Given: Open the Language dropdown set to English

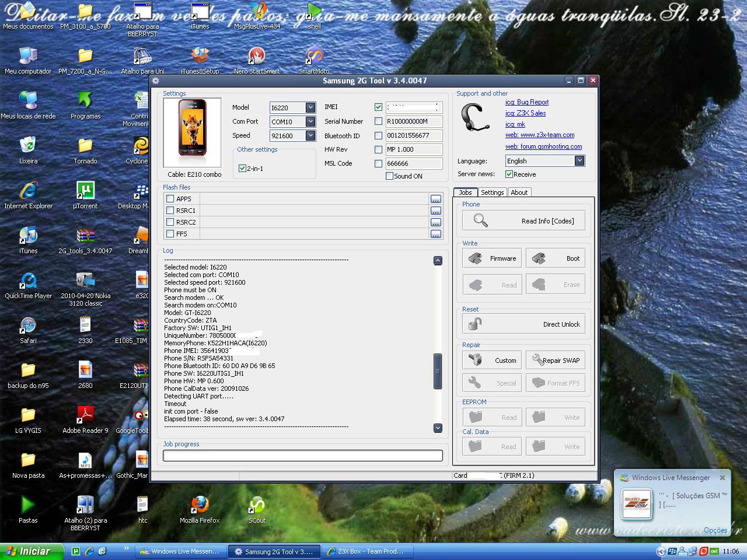Looking at the screenshot, I should click(x=580, y=160).
